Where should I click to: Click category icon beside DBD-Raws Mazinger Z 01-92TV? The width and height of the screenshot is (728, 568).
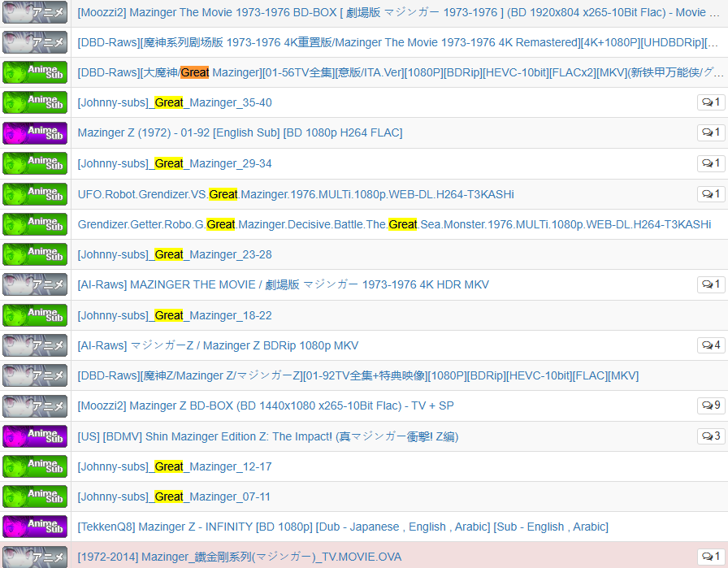[35, 375]
